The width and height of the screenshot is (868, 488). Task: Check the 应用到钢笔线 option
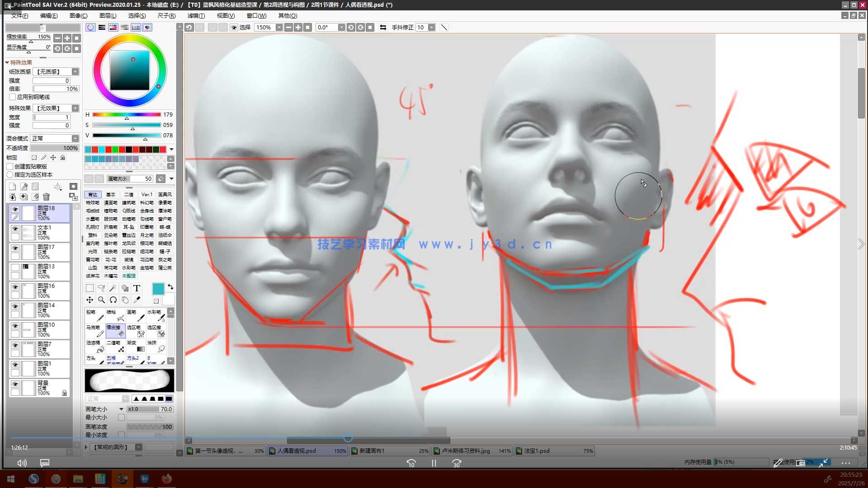tap(13, 97)
